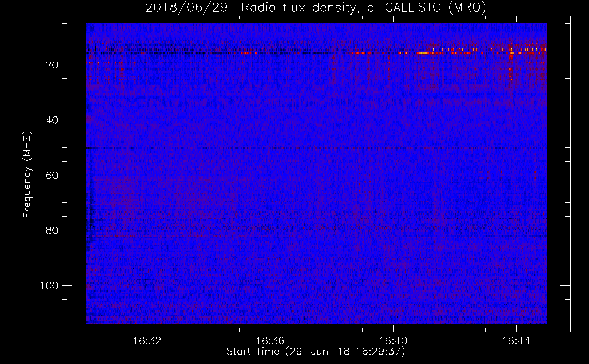
Task: Click the '100' frequency tick label
Action: (x=49, y=286)
